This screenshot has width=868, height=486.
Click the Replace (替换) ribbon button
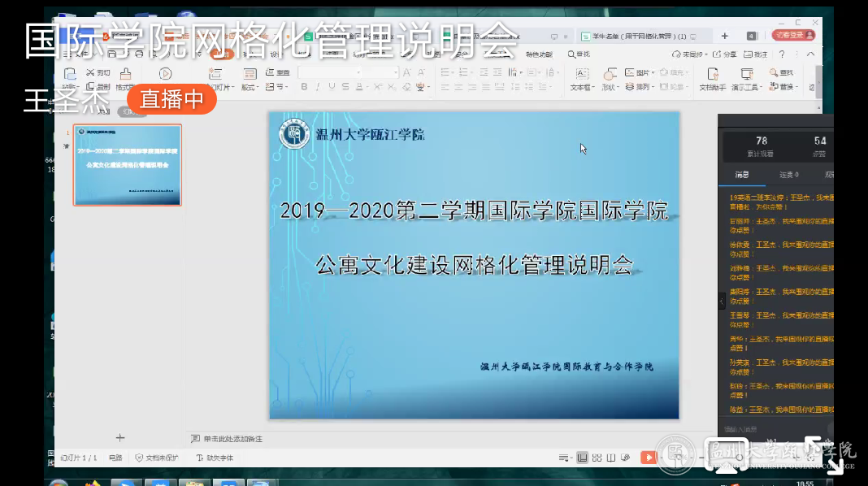click(x=783, y=87)
